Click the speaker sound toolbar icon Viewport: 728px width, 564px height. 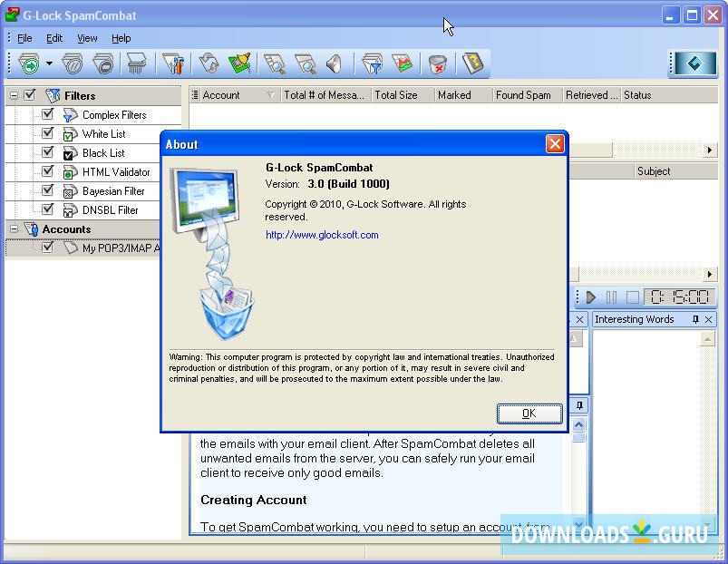click(335, 63)
